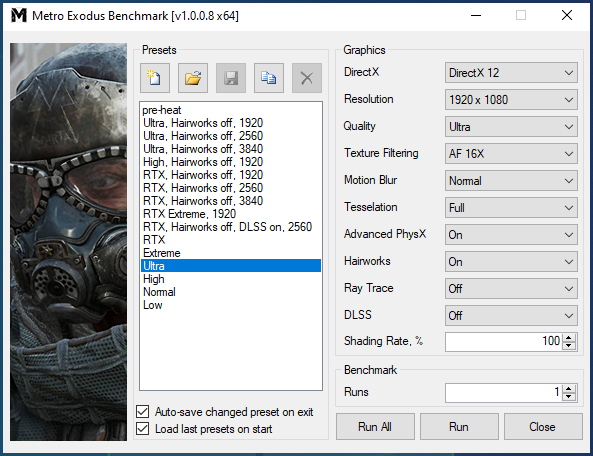Screen dimensions: 593x456
Task: Click the Save preset floppy icon
Action: point(231,78)
